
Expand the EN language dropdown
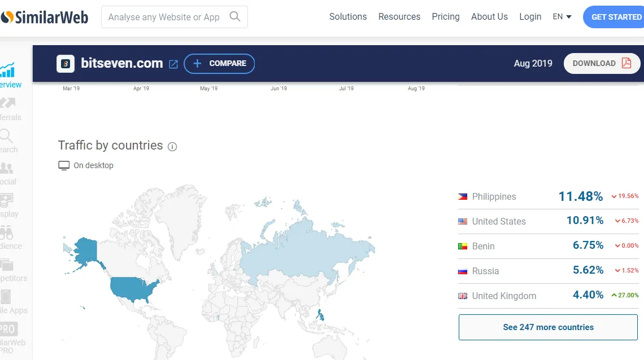pos(562,17)
